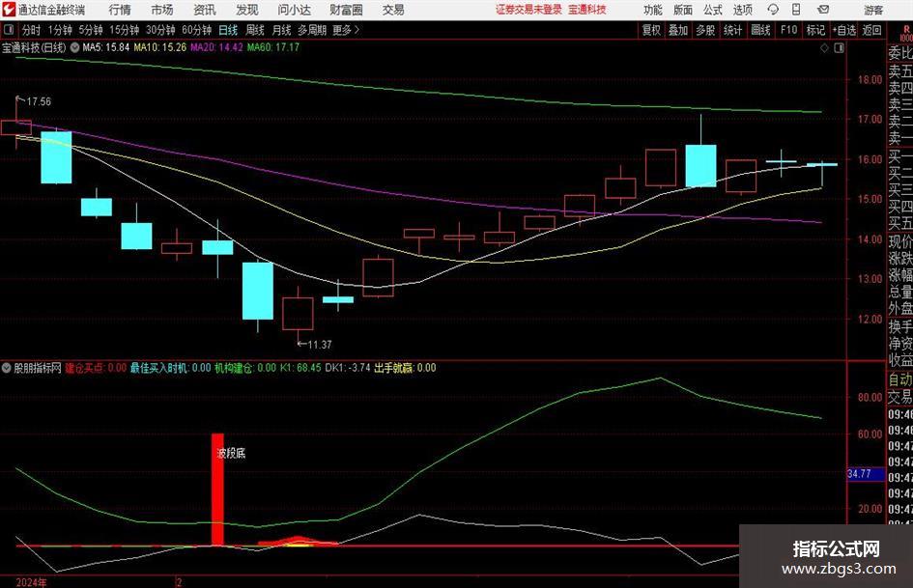The height and width of the screenshot is (588, 913).
Task: Click the 2024年 date axis label
Action: pos(32,582)
